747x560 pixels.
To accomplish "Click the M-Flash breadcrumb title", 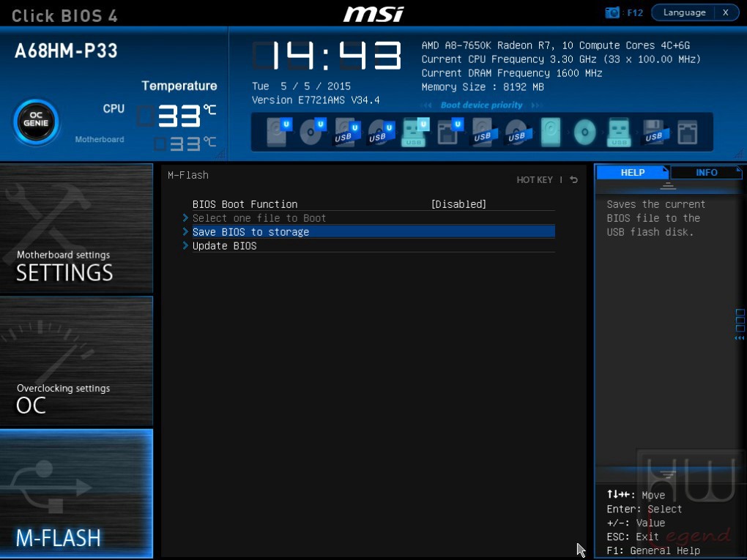I will 188,175.
